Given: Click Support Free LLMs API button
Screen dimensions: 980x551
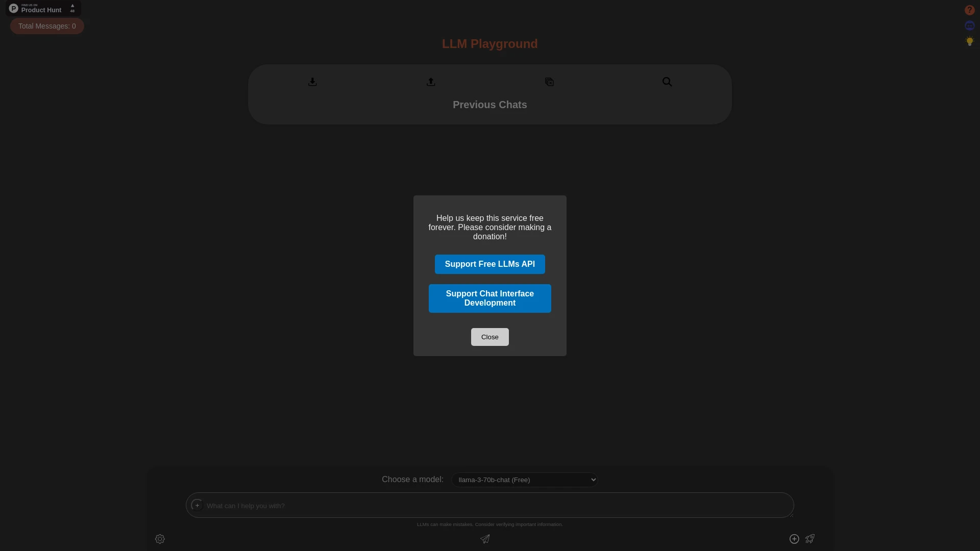Looking at the screenshot, I should tap(490, 264).
